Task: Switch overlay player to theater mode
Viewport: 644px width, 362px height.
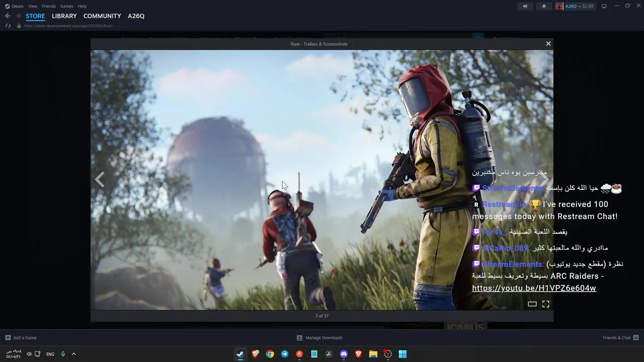Action: click(532, 304)
